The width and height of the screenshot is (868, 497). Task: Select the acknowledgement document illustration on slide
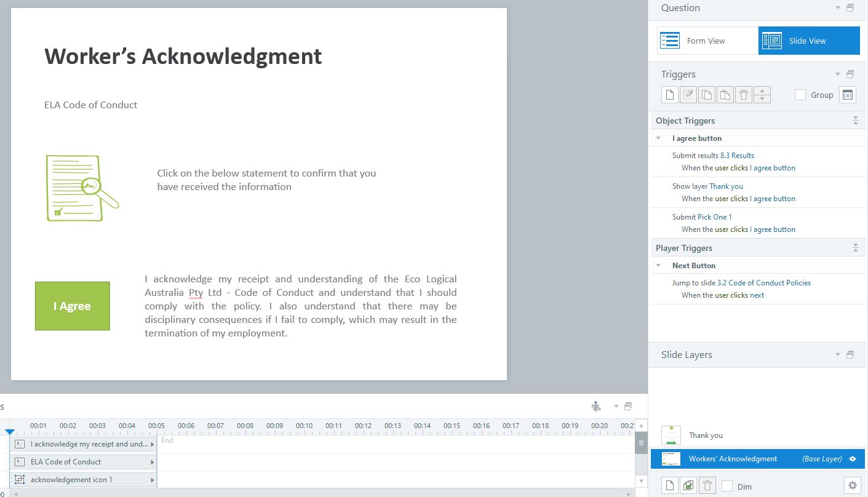pyautogui.click(x=82, y=188)
